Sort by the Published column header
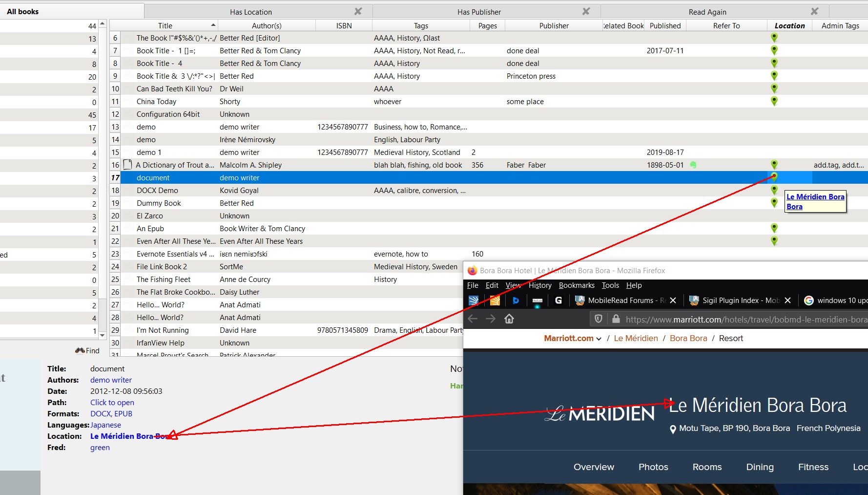 point(665,25)
